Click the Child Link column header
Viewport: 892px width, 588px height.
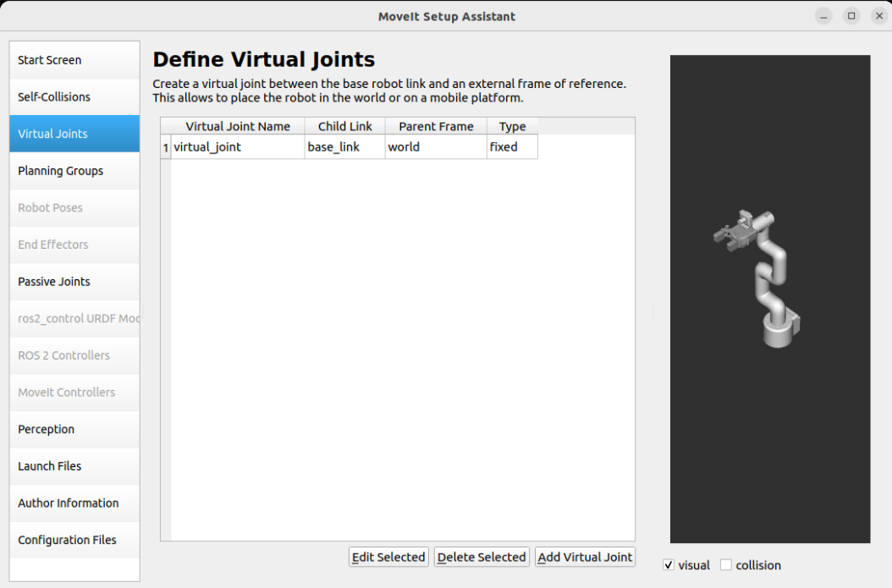pos(344,126)
